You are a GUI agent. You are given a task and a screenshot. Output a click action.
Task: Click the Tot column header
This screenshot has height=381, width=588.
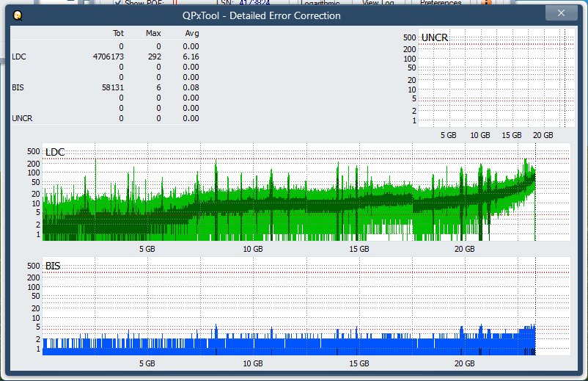click(x=118, y=33)
